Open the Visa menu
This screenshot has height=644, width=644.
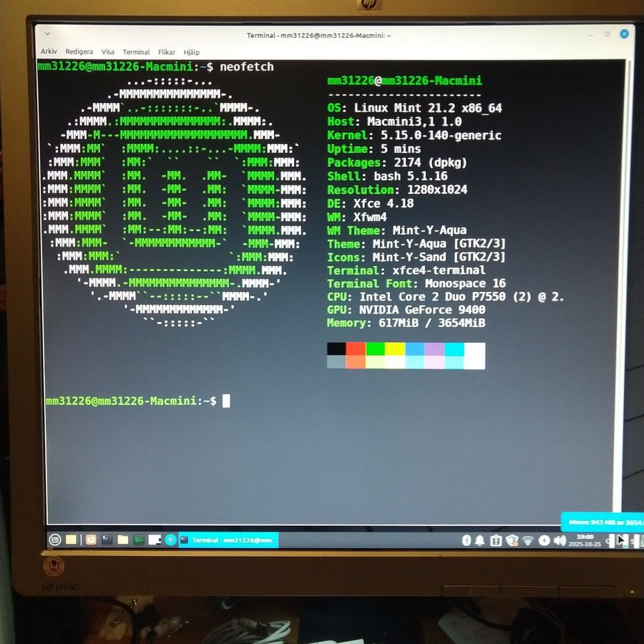click(108, 52)
